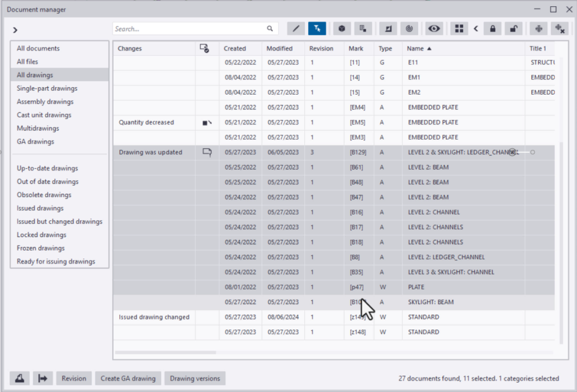This screenshot has width=577, height=392.
Task: Click the print icon in the bottom toolbar
Action: point(19,378)
